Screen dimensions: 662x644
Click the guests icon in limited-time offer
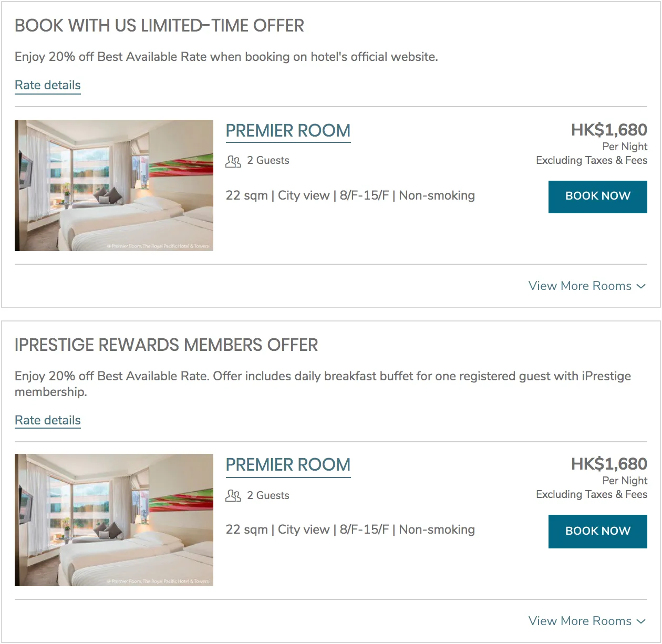pos(233,161)
